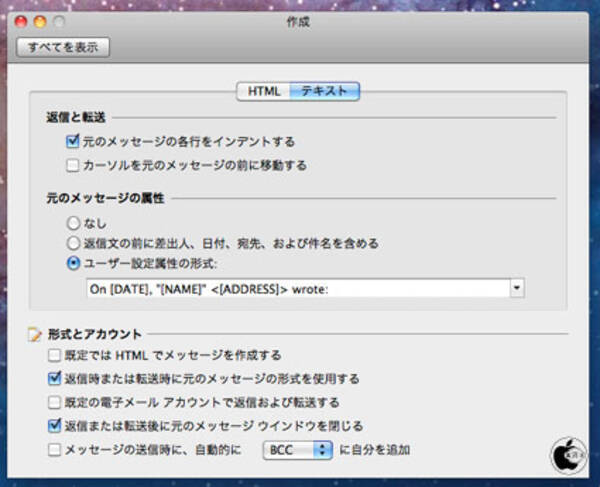Expand the attribution format combo box arrow

tap(516, 288)
